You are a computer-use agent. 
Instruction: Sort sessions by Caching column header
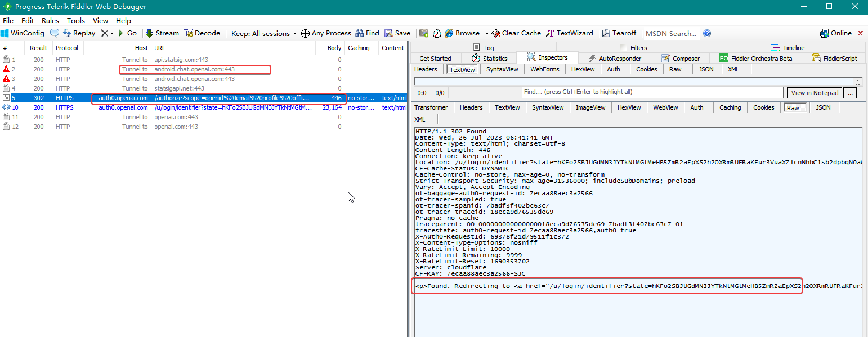coord(361,48)
